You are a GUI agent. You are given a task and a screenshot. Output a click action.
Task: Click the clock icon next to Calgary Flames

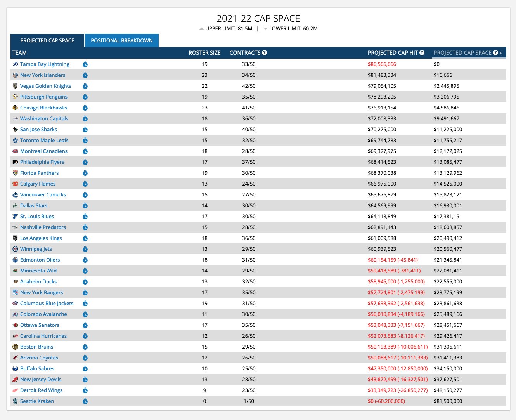click(85, 184)
